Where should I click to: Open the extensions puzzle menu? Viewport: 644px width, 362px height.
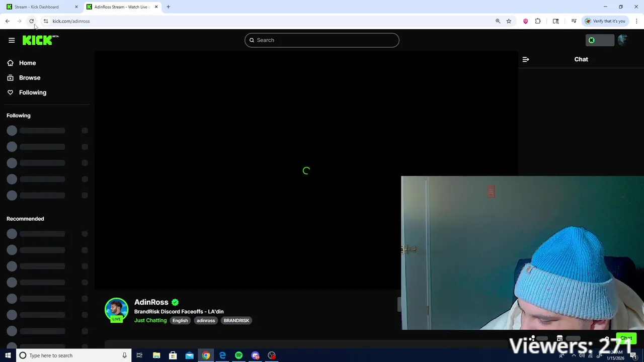pos(538,21)
